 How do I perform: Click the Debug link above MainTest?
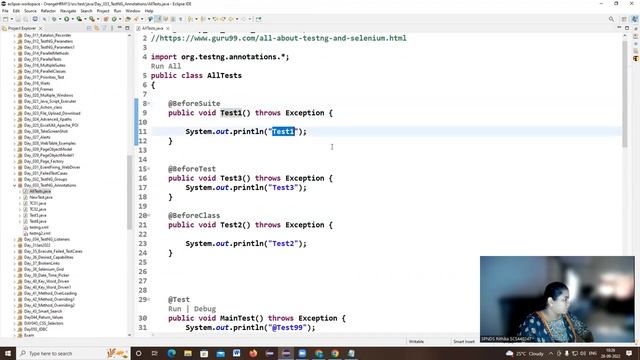(205, 309)
